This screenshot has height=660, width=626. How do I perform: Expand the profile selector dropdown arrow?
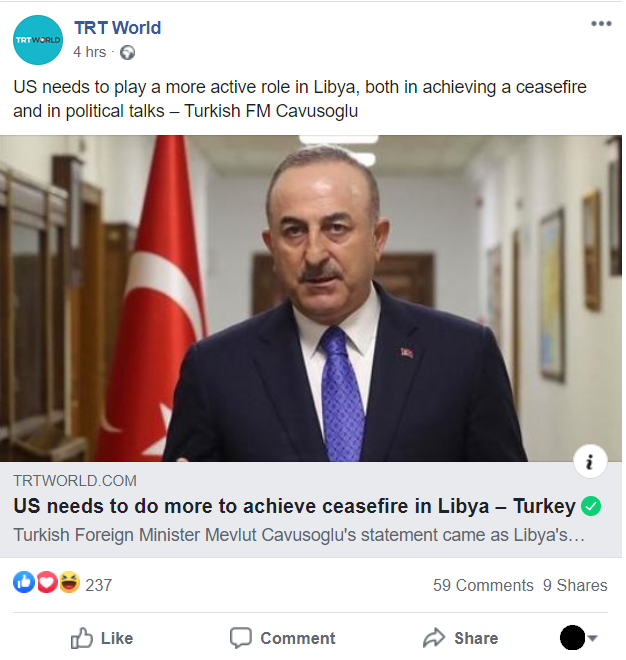[593, 638]
